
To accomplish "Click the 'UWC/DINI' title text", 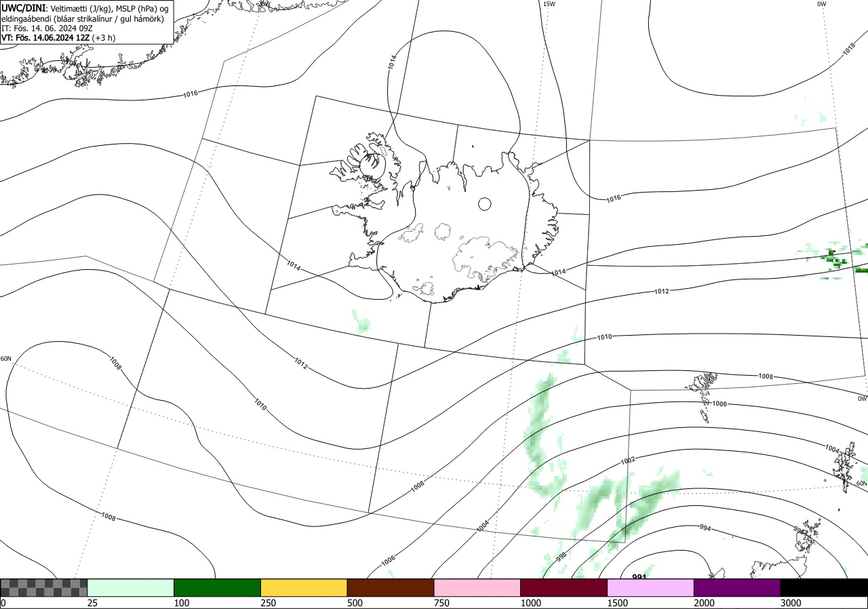I will pyautogui.click(x=23, y=7).
